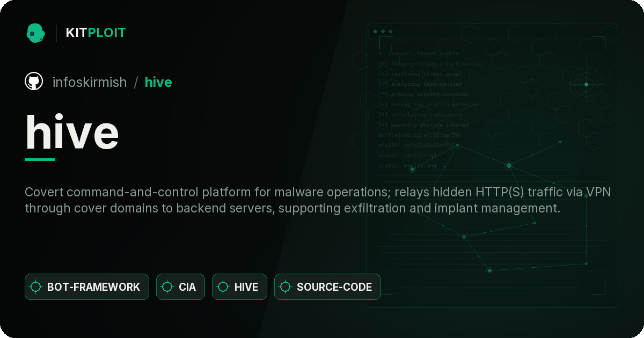Click the crosshair icon in BOT-FRAMEWORK tag

[36, 287]
